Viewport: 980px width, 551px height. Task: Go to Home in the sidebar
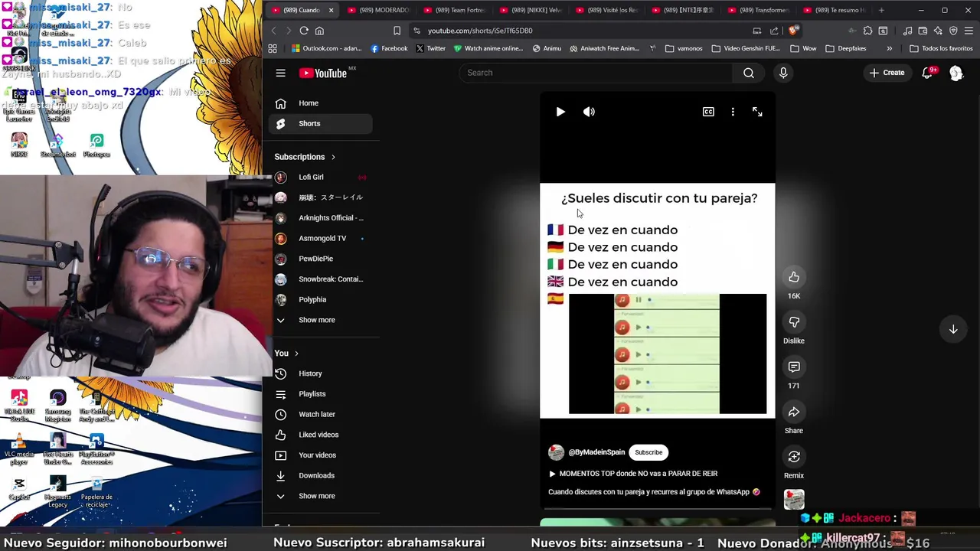point(320,103)
